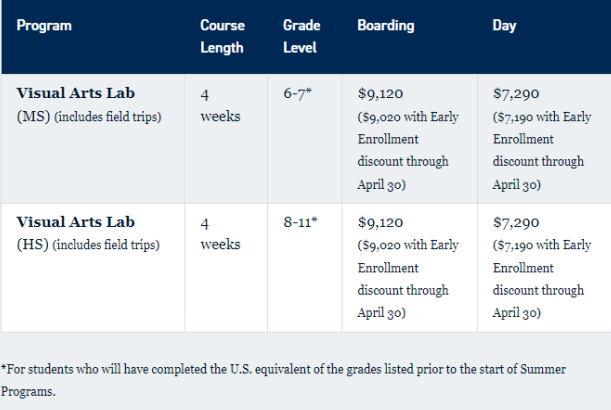Select the "(MS) (includes field trips)" text

(87, 118)
